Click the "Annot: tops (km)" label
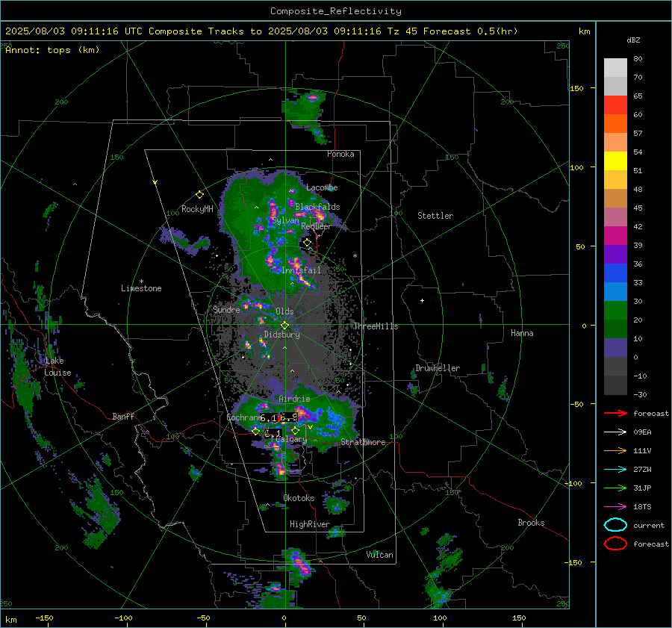The height and width of the screenshot is (628, 672). point(52,50)
